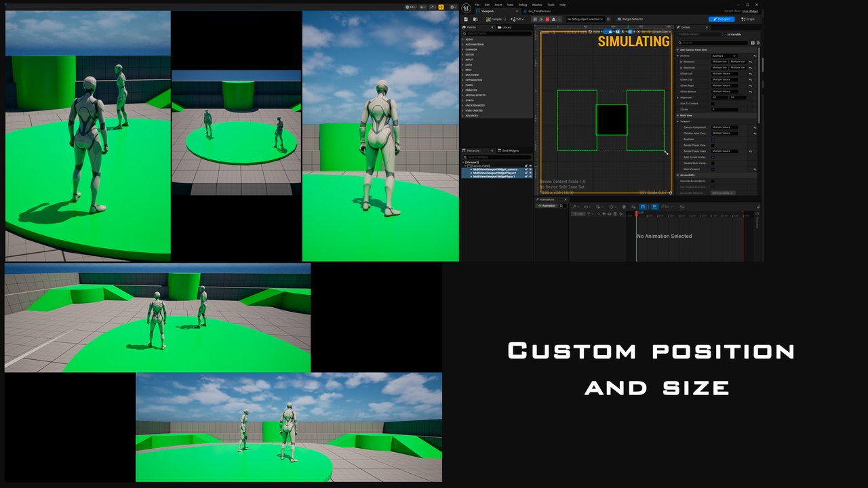Click the sequencer curve editor icon
This screenshot has width=868, height=488.
pos(682,207)
